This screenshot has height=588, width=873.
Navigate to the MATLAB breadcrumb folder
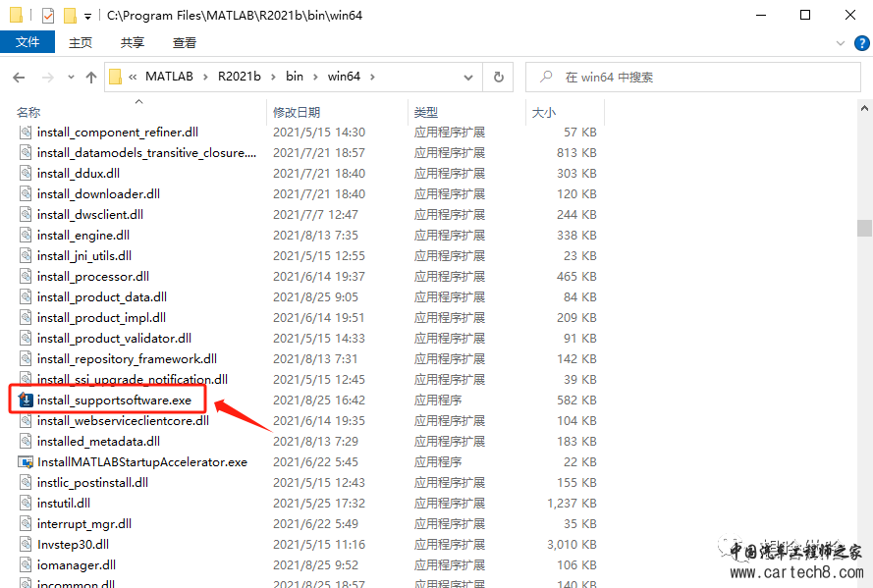tap(169, 77)
